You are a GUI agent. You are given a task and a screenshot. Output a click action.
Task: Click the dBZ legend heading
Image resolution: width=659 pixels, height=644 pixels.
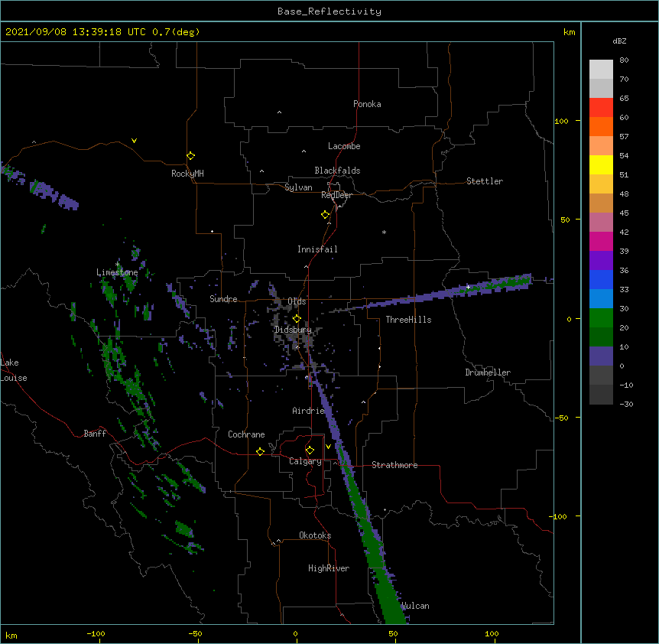pyautogui.click(x=619, y=41)
